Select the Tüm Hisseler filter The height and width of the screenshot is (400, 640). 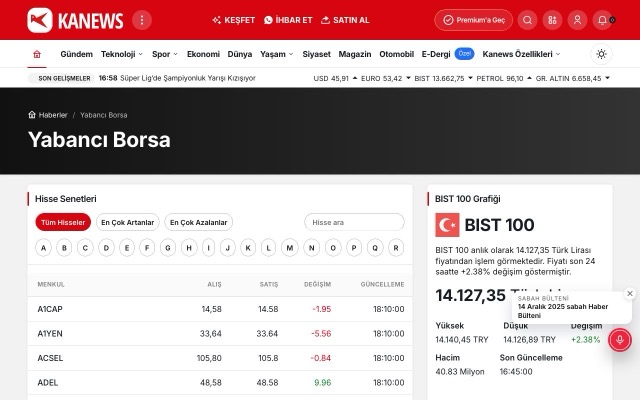tap(63, 222)
